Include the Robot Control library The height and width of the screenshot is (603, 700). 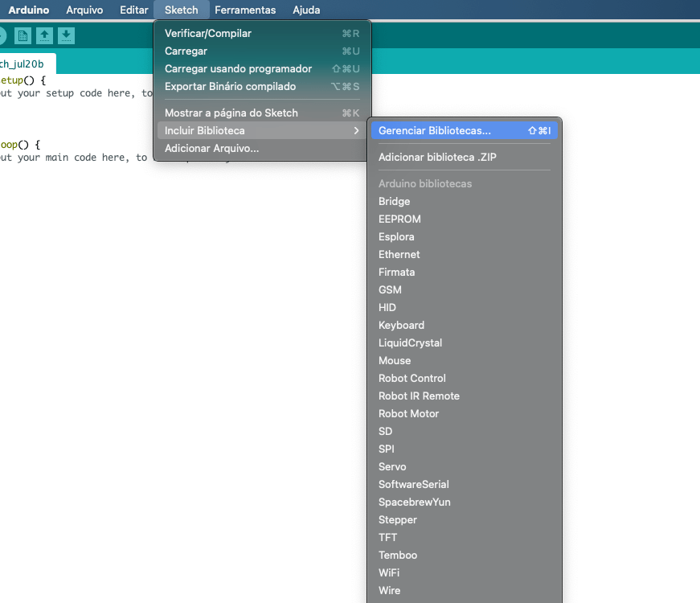pyautogui.click(x=465, y=379)
